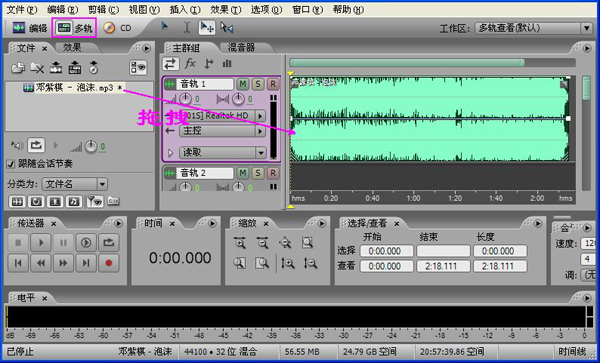Click the go to beginning transport button

click(18, 263)
